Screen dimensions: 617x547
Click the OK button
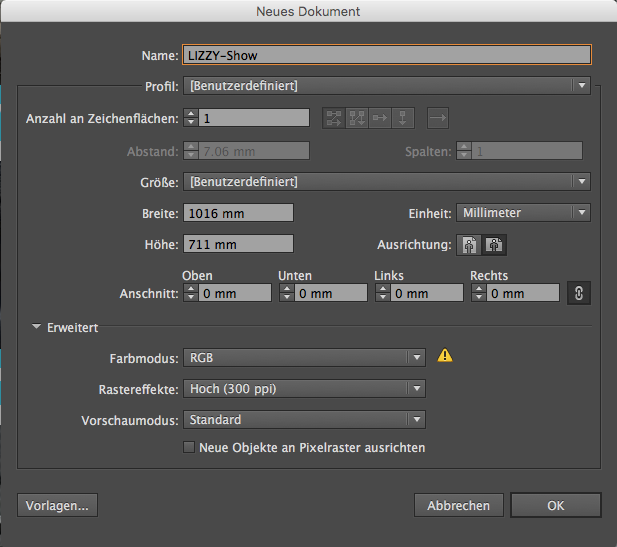(555, 506)
